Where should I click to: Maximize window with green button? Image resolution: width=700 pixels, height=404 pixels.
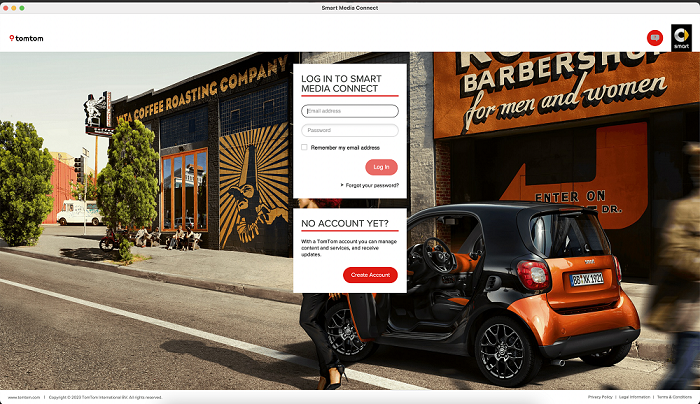22,8
